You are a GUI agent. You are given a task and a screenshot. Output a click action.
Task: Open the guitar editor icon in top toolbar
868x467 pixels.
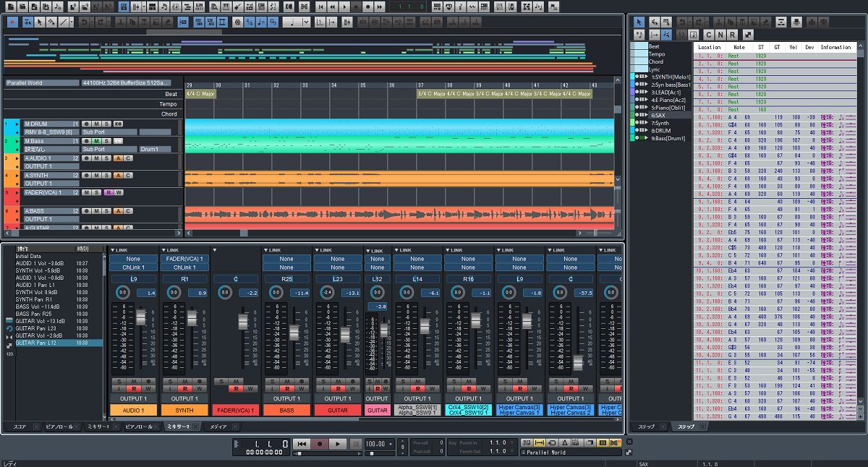coord(237,7)
